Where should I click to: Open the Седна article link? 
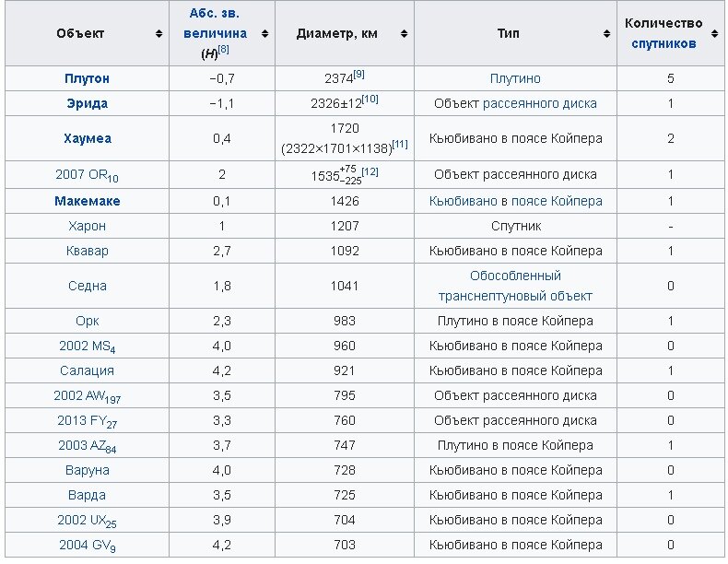point(87,287)
